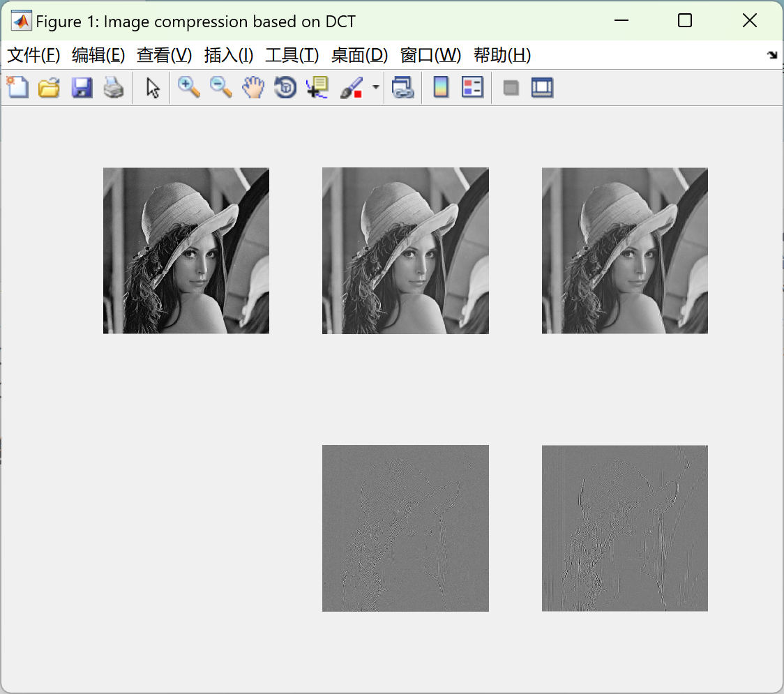Open the 查看(V) menu
784x694 pixels.
click(164, 55)
